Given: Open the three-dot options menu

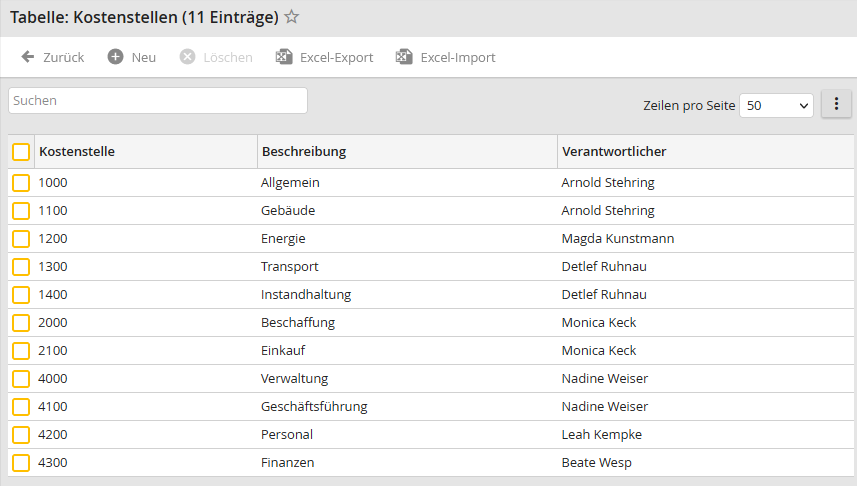Looking at the screenshot, I should 836,104.
